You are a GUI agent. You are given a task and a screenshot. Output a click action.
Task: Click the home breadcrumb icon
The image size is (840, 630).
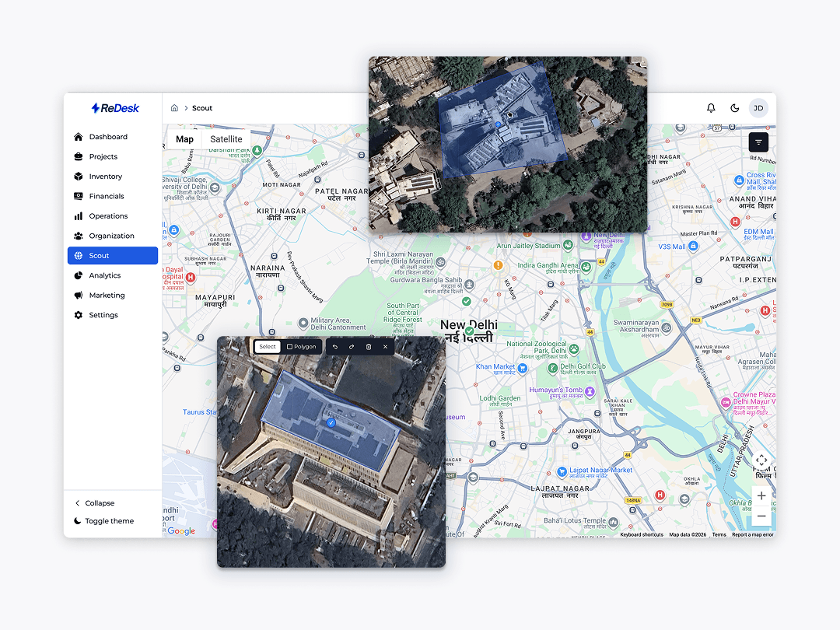click(174, 107)
